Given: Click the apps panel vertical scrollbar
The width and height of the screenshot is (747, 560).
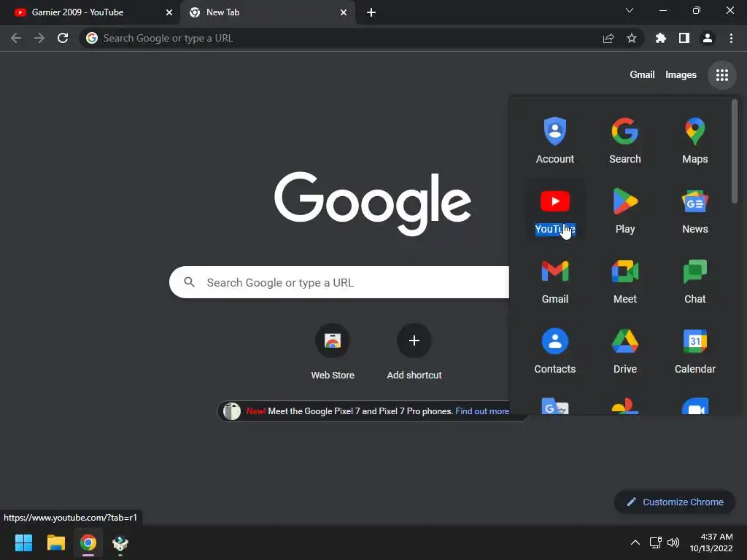Looking at the screenshot, I should pyautogui.click(x=735, y=152).
